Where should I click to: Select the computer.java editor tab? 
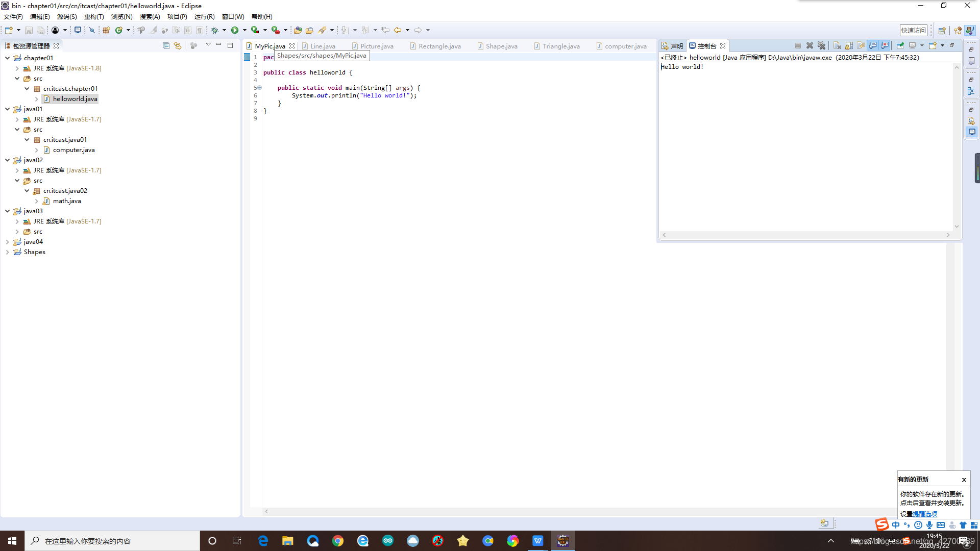(x=621, y=46)
